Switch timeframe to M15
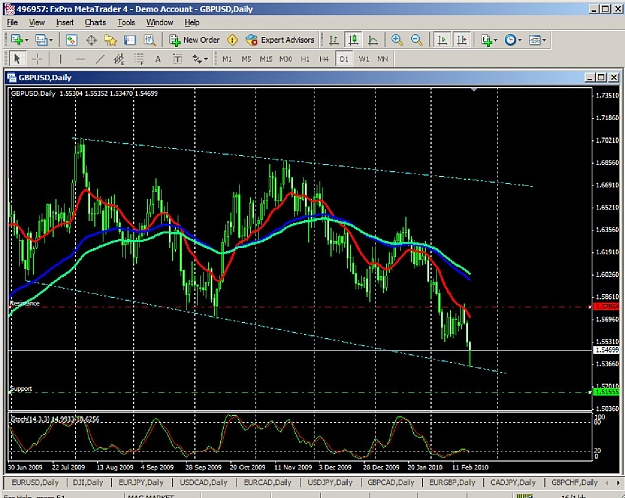 click(x=265, y=59)
